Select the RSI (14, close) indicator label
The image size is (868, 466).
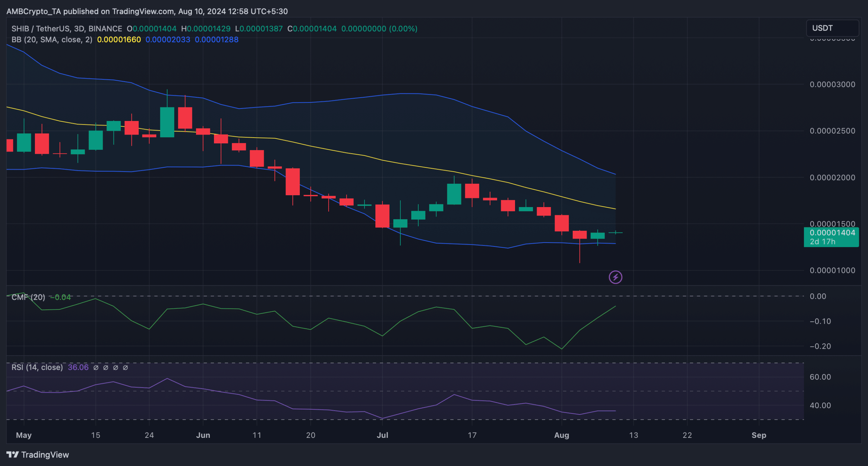(37, 367)
